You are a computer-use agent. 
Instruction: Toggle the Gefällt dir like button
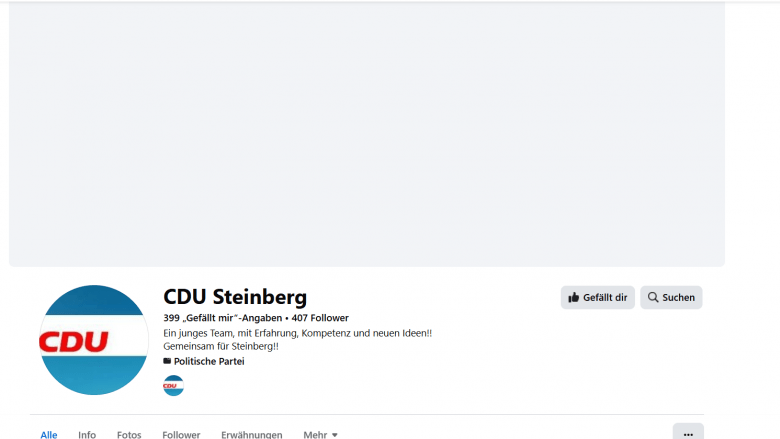point(598,298)
